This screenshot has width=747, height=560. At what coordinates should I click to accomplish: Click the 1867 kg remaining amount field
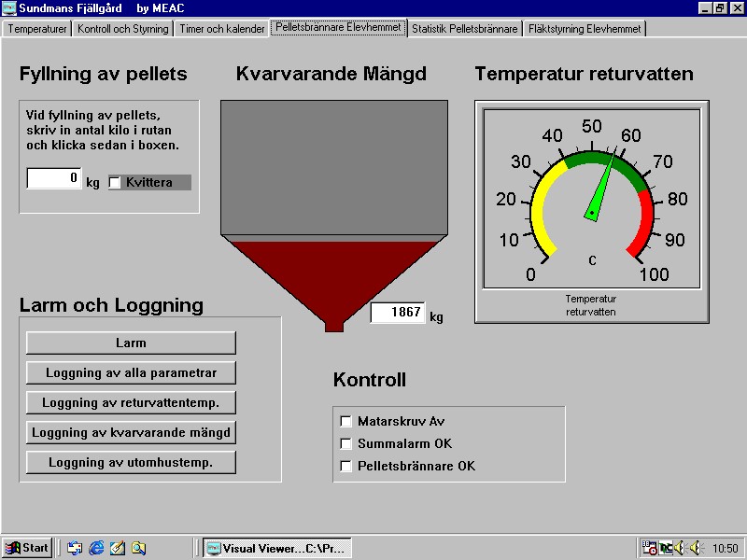click(398, 313)
